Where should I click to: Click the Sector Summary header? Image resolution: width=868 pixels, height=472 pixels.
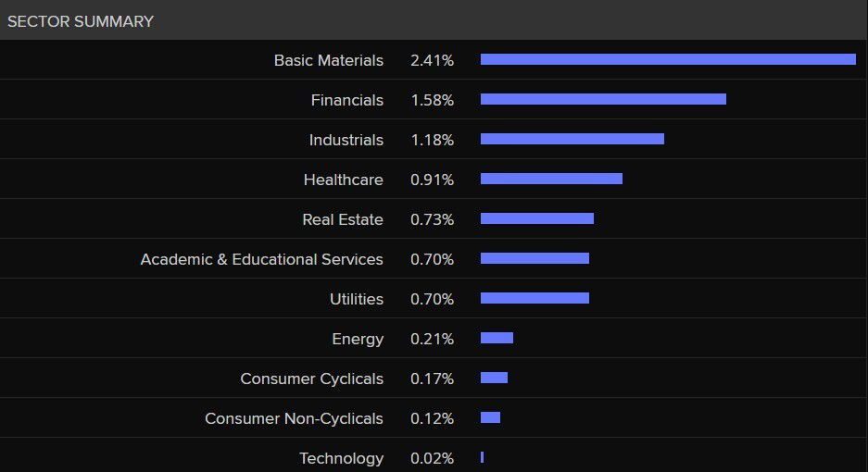(81, 21)
